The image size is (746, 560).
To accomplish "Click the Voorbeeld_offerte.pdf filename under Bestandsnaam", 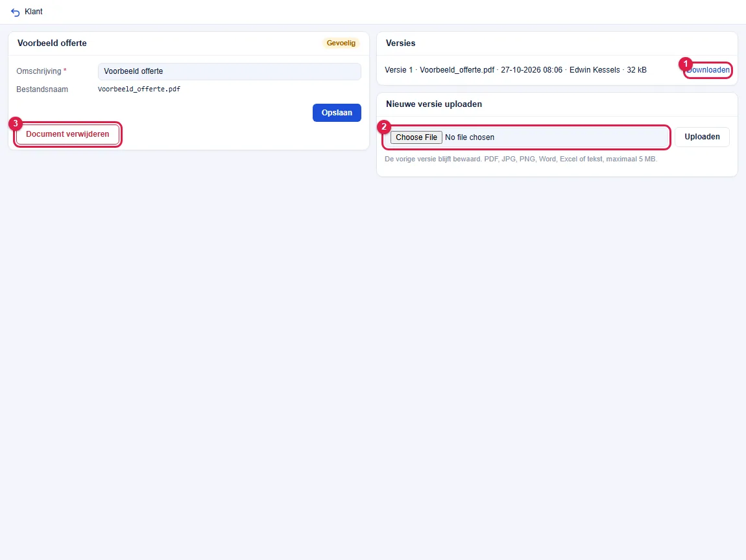I will coord(139,89).
